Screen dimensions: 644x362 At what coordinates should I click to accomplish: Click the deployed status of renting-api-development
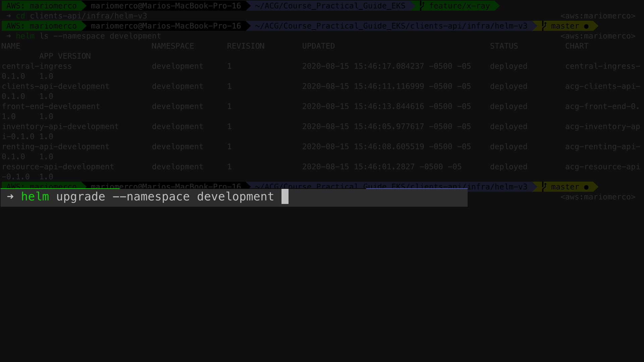point(508,146)
